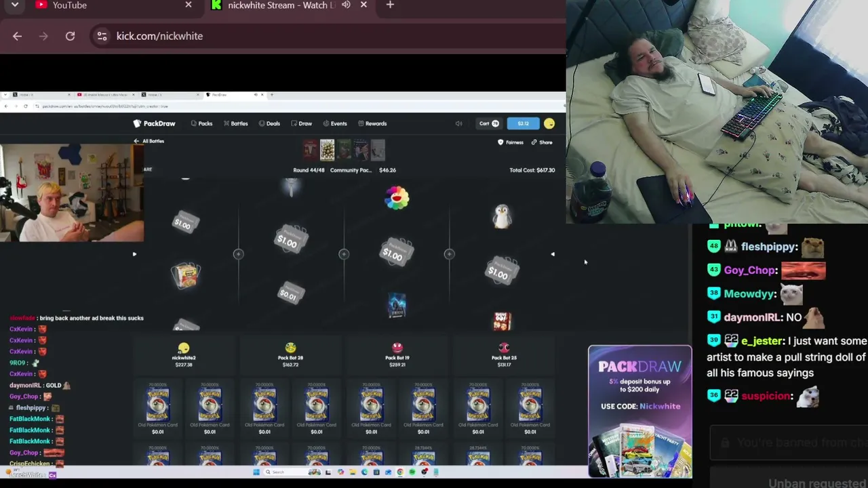Open the Draw menu on PackDraw

point(302,123)
